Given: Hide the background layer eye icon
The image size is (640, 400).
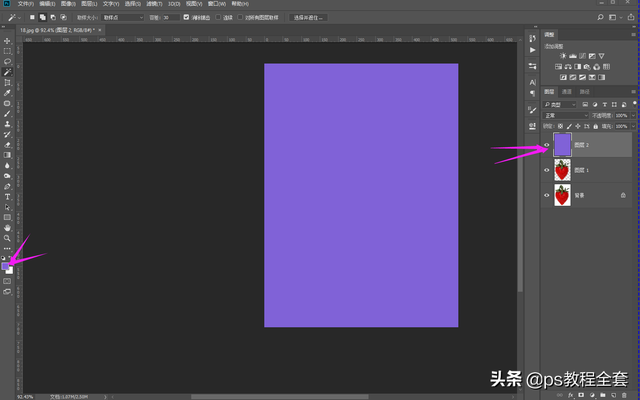Looking at the screenshot, I should pyautogui.click(x=547, y=195).
